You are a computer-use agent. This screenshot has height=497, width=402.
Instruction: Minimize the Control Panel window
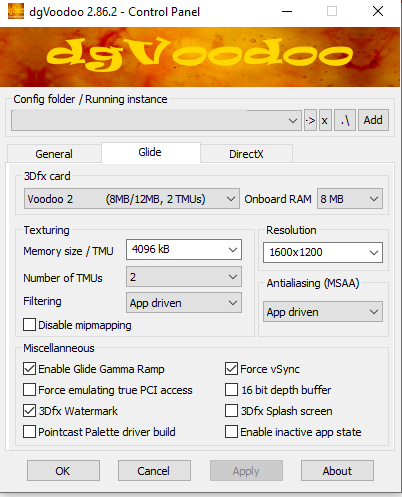coord(287,11)
